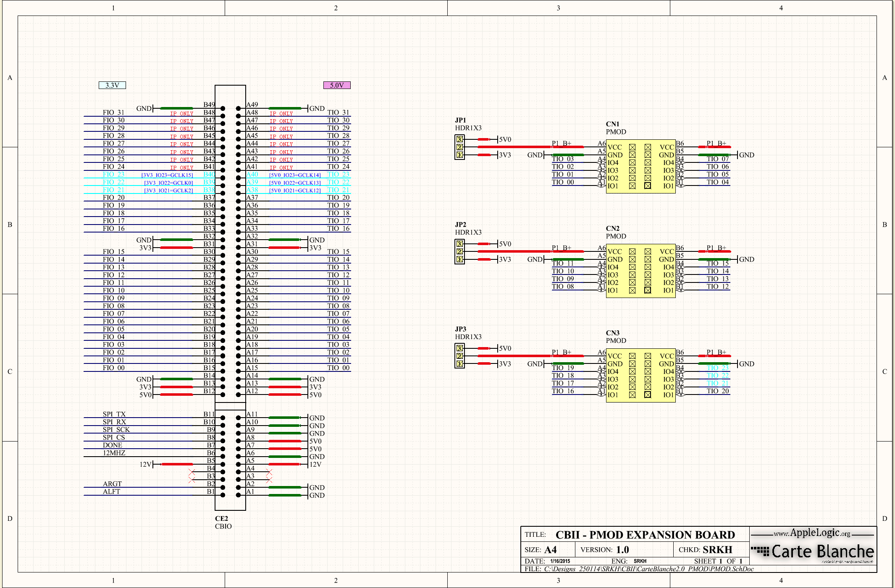Select the cyan FIO_23 net label
Screen dimensions: 895x588
(113, 174)
